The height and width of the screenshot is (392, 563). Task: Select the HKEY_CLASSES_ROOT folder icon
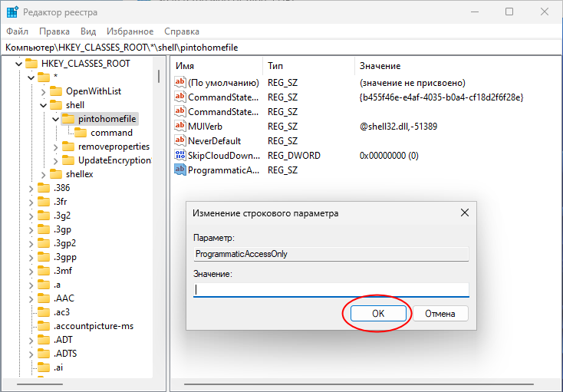click(31, 64)
